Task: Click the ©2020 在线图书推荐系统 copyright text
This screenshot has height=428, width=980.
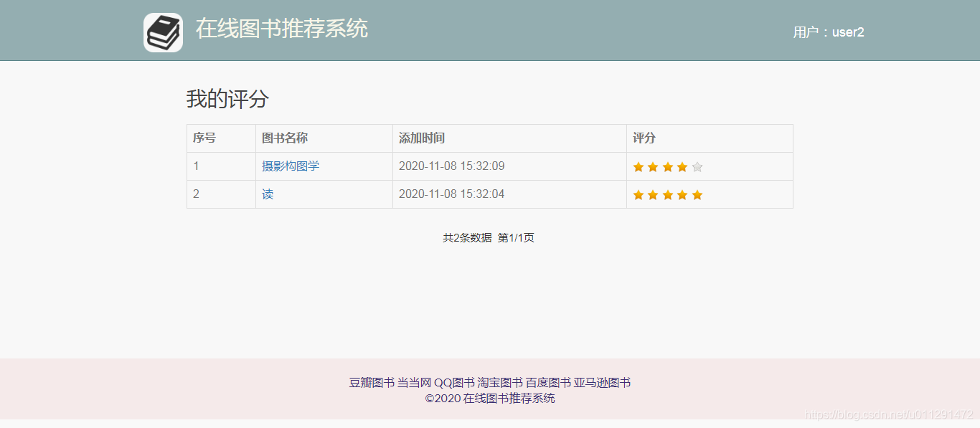Action: 490,399
